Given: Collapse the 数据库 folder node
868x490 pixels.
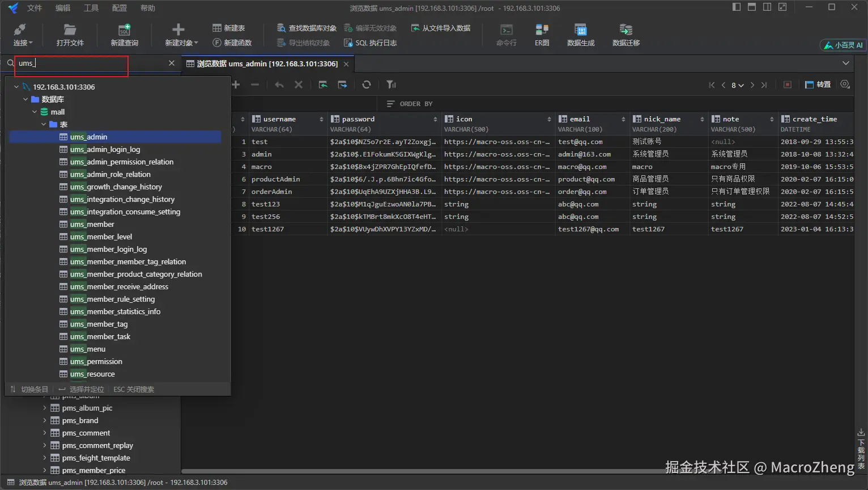Looking at the screenshot, I should coord(25,99).
